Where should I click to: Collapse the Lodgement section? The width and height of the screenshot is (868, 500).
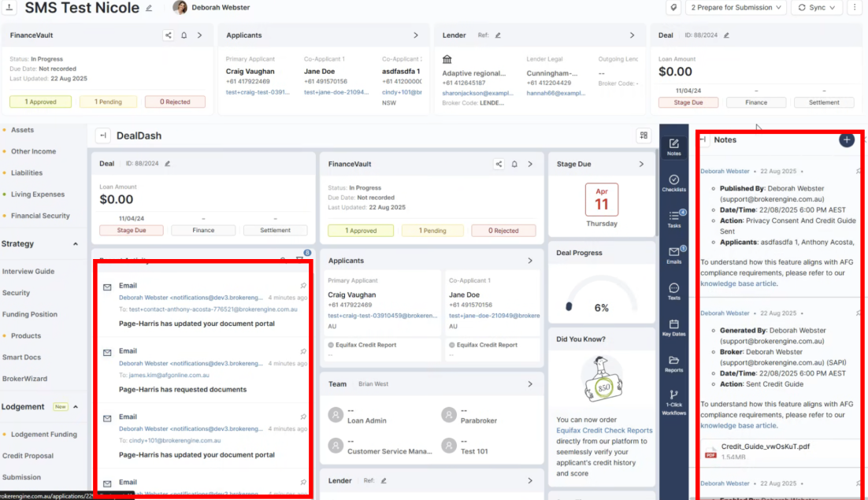coord(76,407)
